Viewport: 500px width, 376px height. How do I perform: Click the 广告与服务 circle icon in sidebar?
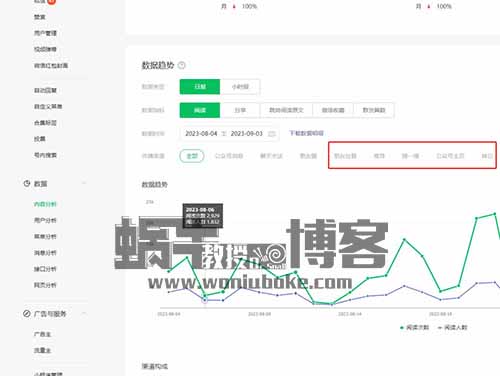27,314
